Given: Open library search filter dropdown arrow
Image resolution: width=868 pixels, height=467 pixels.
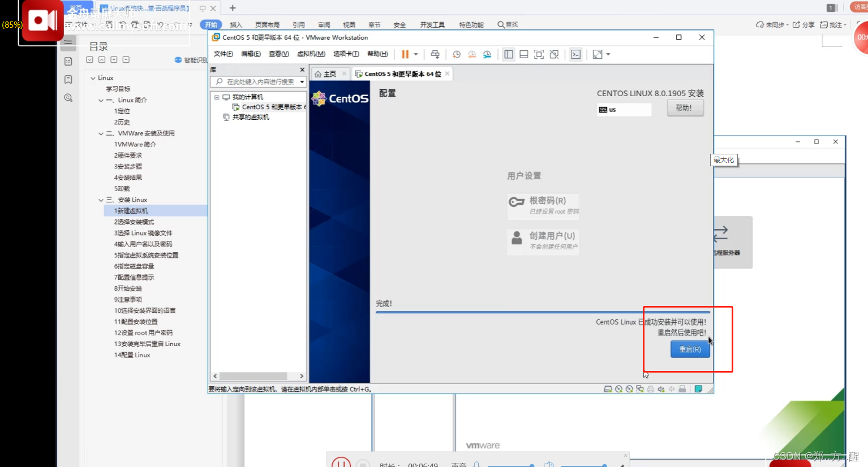Looking at the screenshot, I should [x=302, y=82].
